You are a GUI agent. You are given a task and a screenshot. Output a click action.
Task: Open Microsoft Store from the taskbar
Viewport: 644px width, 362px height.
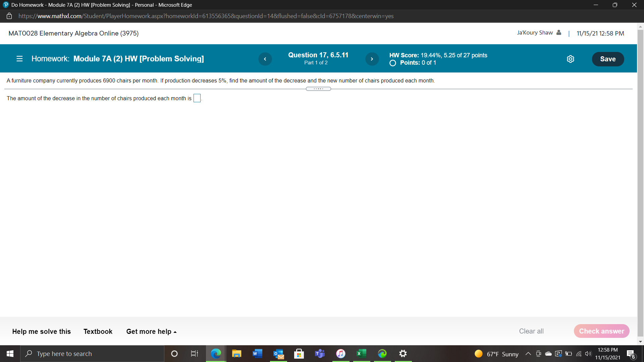299,354
